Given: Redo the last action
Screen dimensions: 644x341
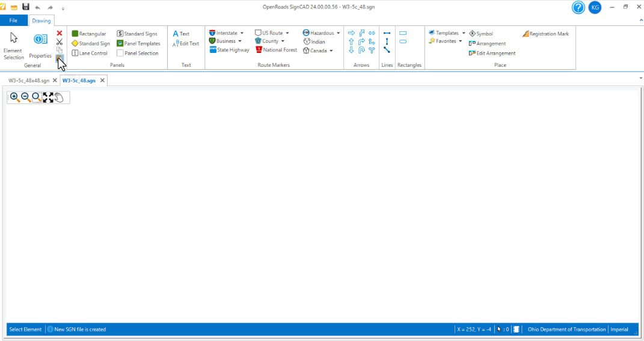Looking at the screenshot, I should coord(50,7).
